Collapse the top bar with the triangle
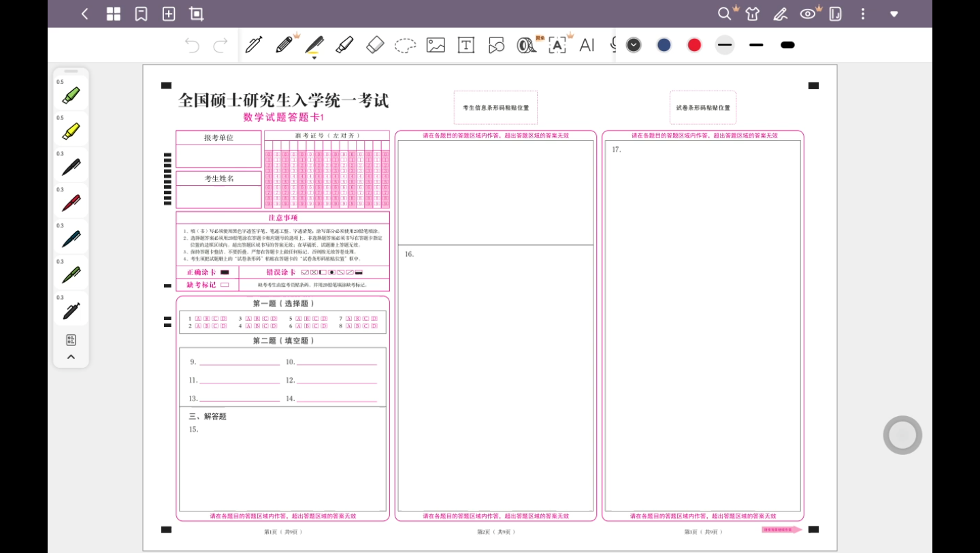This screenshot has height=553, width=980. pos(894,14)
